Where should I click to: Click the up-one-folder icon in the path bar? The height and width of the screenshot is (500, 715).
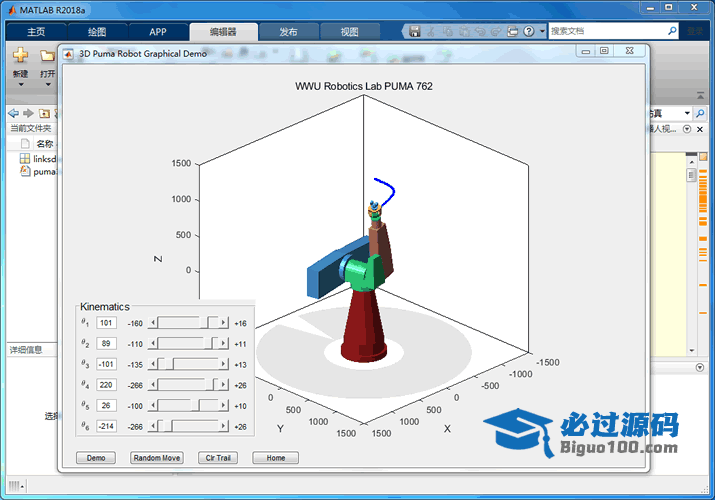point(44,113)
